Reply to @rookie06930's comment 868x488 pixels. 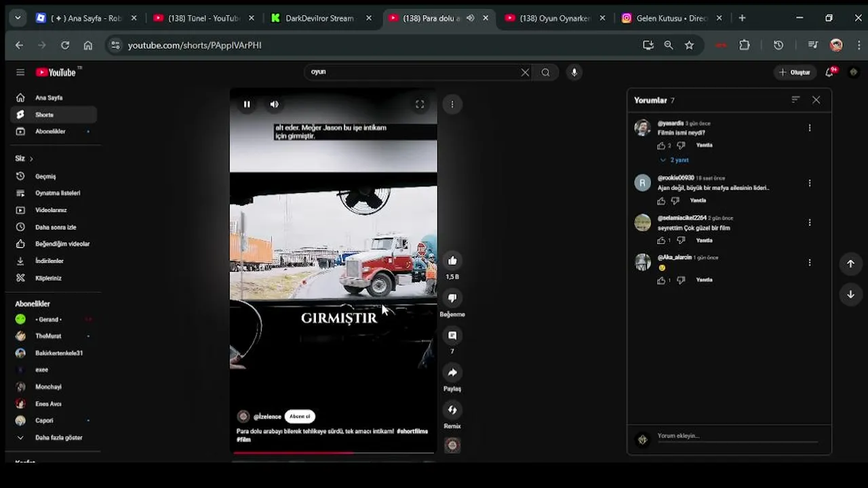point(698,201)
